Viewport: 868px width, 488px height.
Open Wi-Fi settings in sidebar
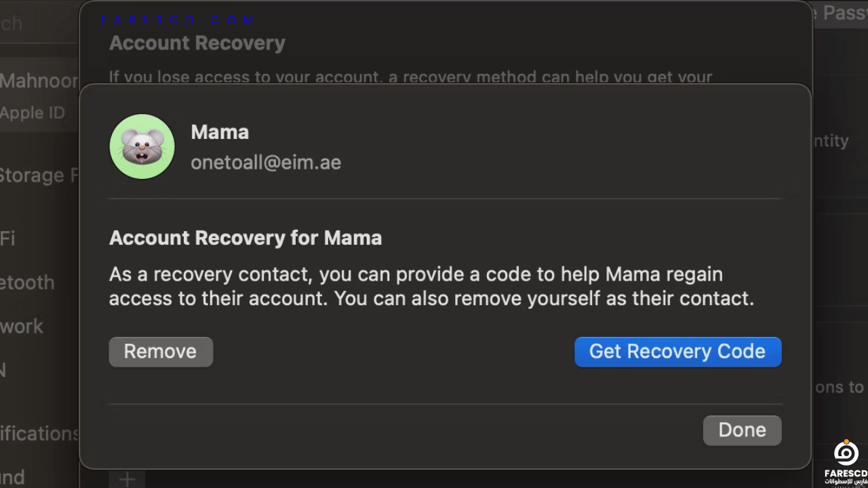[x=8, y=238]
